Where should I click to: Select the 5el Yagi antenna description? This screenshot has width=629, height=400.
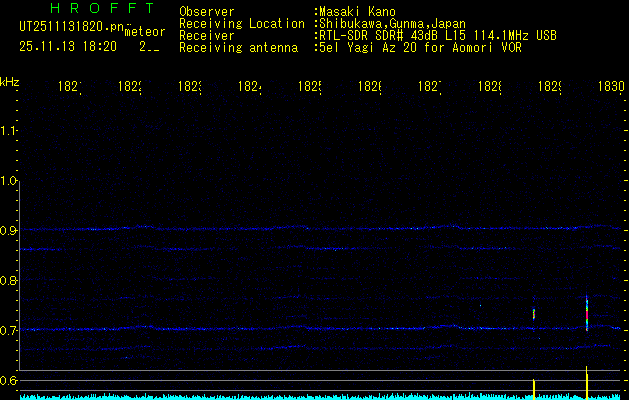419,47
